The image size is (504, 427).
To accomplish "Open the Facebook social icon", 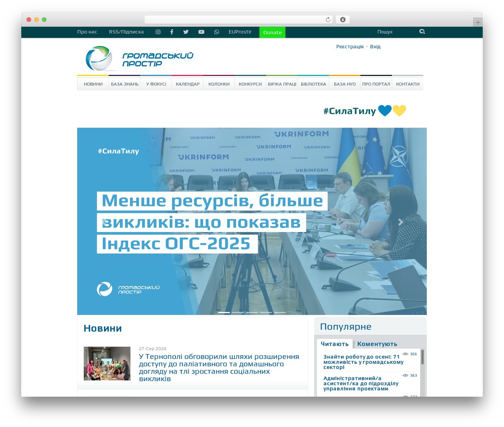I will (x=172, y=32).
